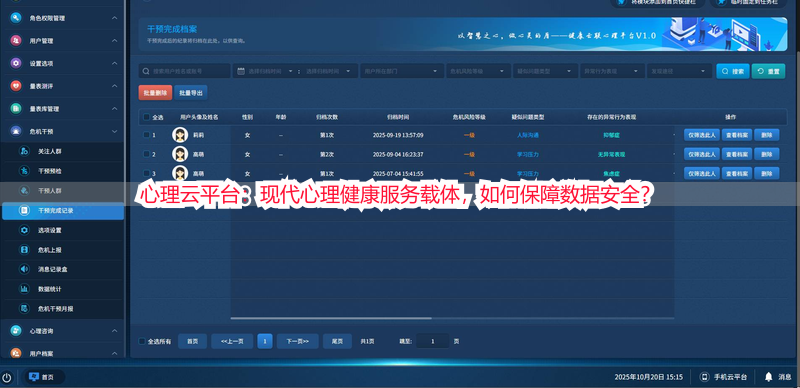The width and height of the screenshot is (800, 388).
Task: Tick the 全选所有 checkbox at bottom
Action: [142, 341]
